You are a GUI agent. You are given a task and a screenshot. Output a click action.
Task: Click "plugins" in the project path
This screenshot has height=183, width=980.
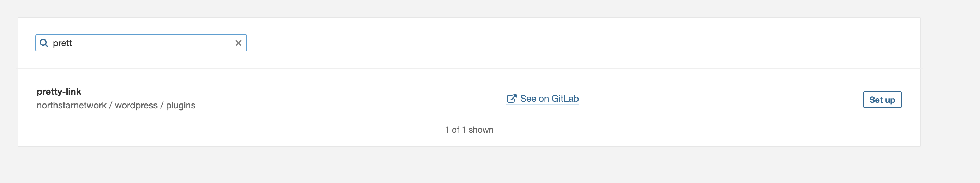(x=180, y=105)
